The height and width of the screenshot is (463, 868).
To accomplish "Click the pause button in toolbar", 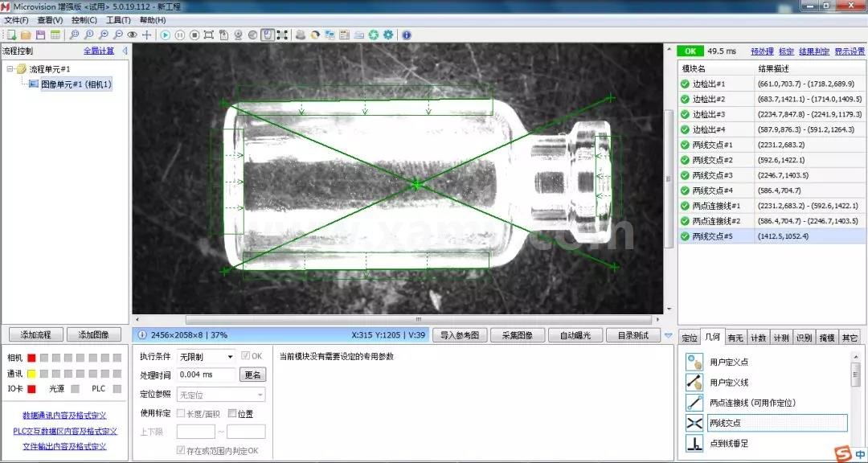I will click(180, 35).
